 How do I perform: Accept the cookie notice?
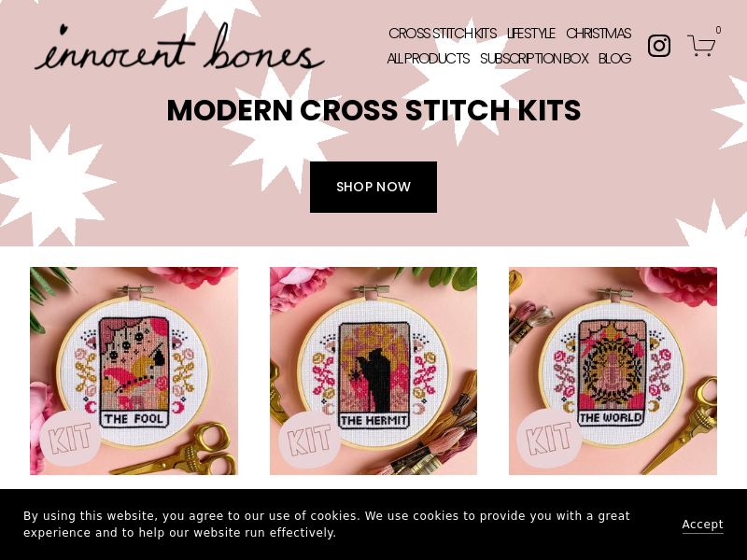(703, 525)
